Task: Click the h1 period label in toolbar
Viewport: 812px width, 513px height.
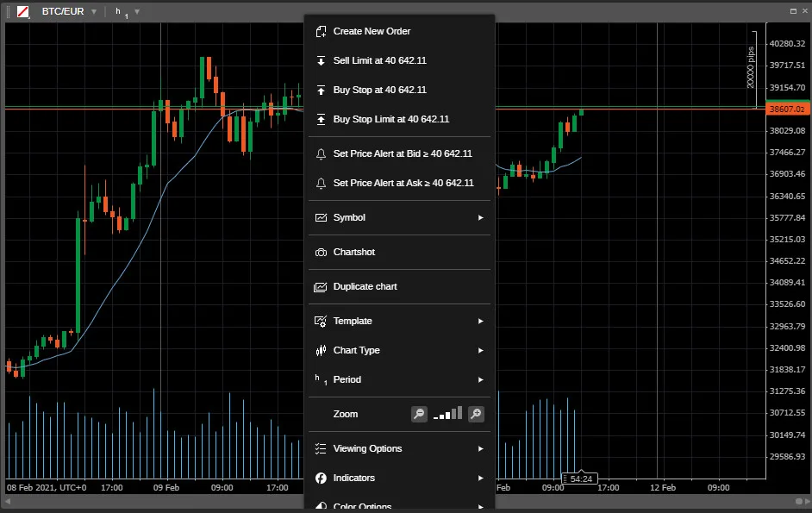Action: [x=122, y=12]
